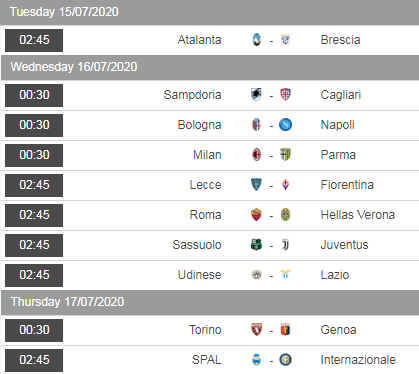Click the Brescia team name
Image resolution: width=419 pixels, height=374 pixels.
tap(340, 40)
